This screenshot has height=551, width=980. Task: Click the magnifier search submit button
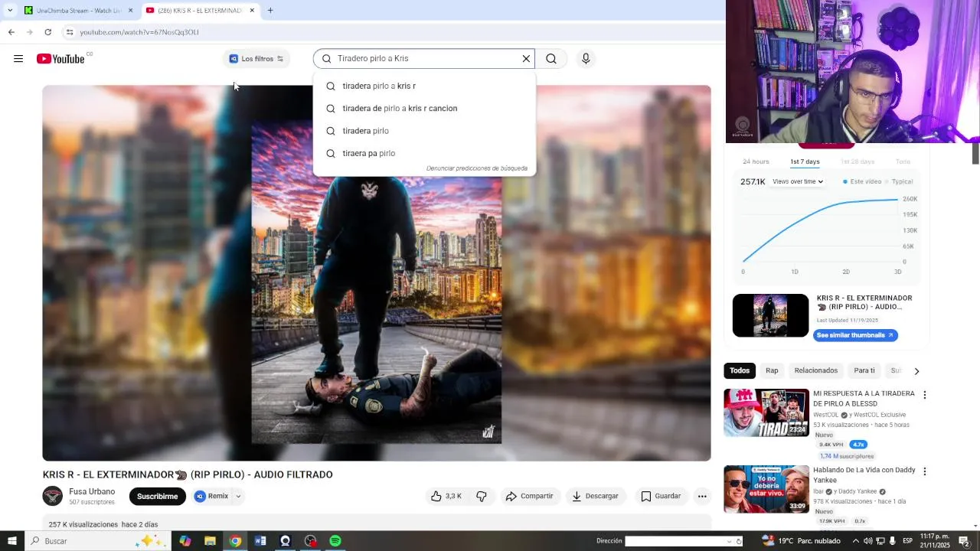tap(551, 59)
